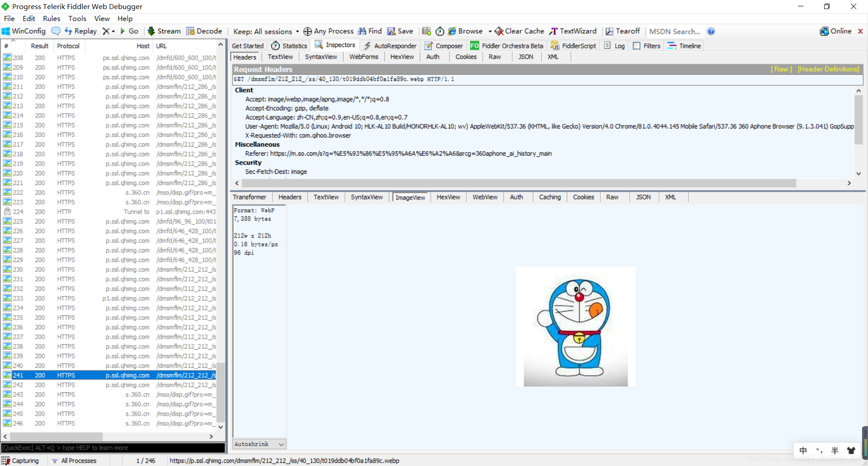868x466 pixels.
Task: Open the Autoshrink dropdown
Action: (x=259, y=444)
